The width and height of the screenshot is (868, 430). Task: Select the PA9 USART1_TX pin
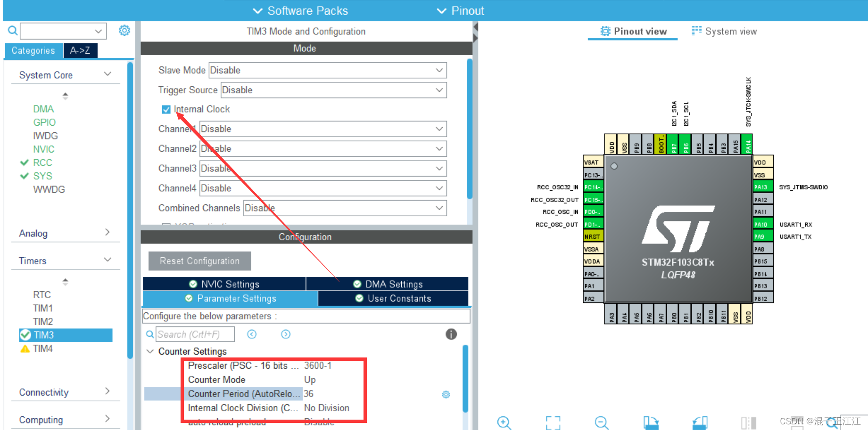coord(763,236)
